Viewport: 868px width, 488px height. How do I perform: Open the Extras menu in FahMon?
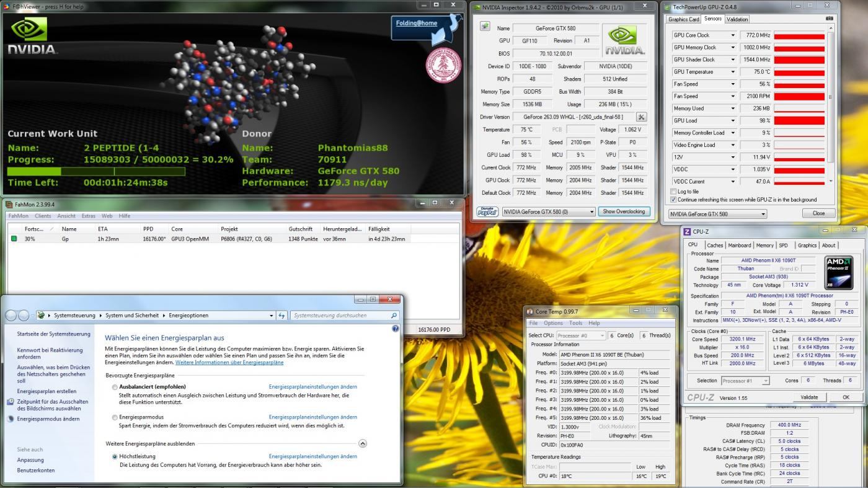tap(89, 216)
